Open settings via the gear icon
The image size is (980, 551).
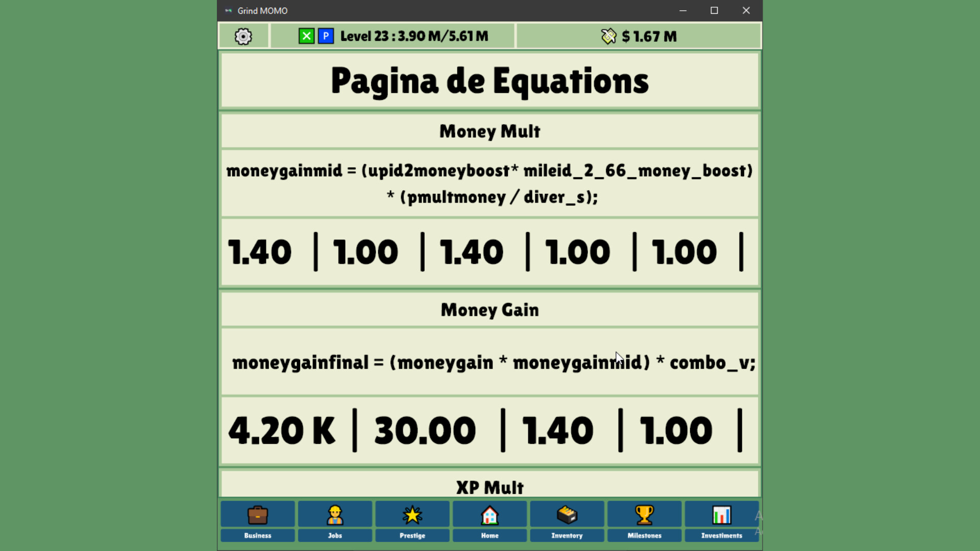pos(243,36)
